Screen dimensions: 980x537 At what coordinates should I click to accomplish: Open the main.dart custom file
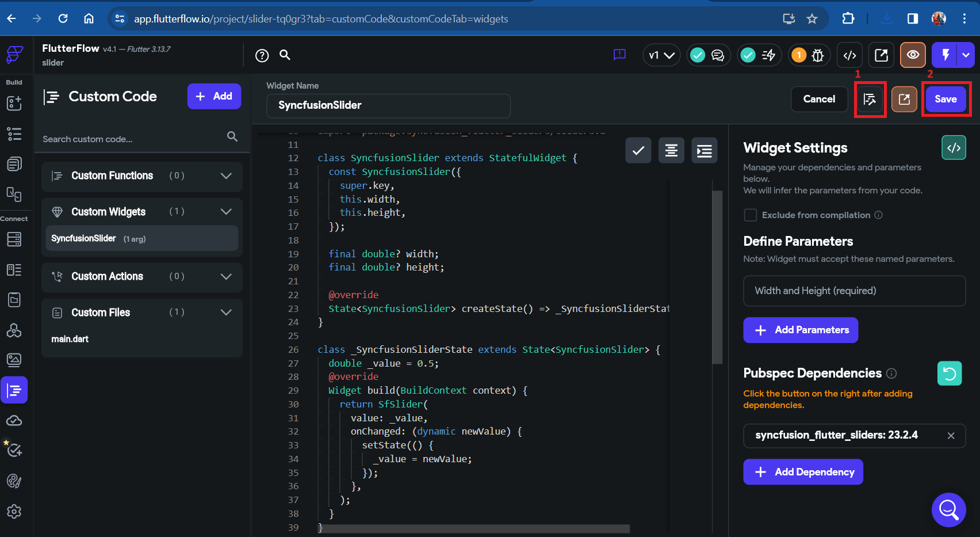coord(70,339)
